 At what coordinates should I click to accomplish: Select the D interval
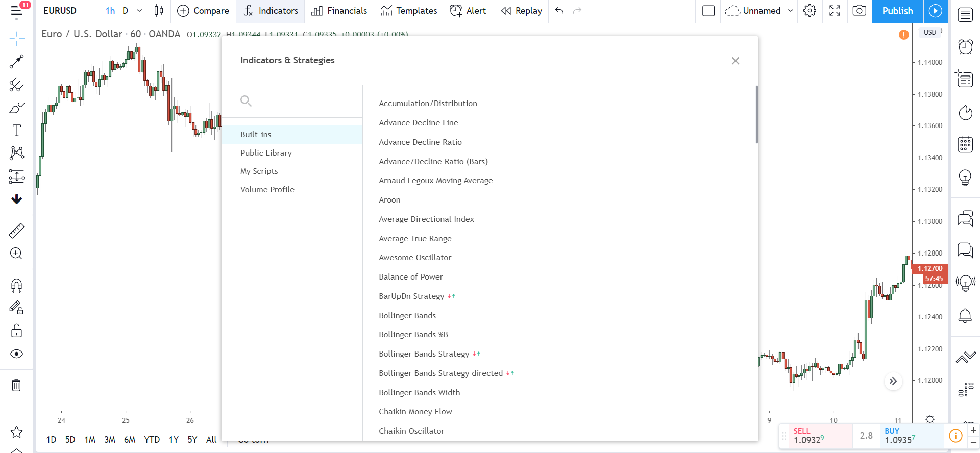click(x=125, y=11)
